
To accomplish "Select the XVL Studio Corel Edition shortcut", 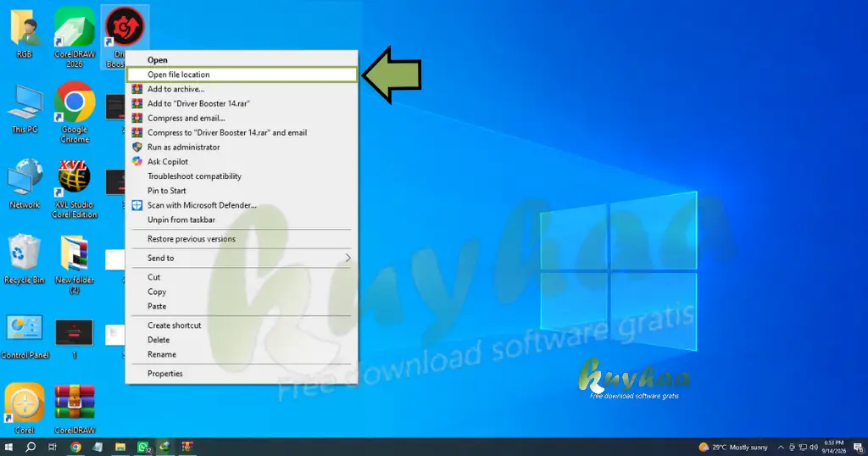I will coord(75,188).
